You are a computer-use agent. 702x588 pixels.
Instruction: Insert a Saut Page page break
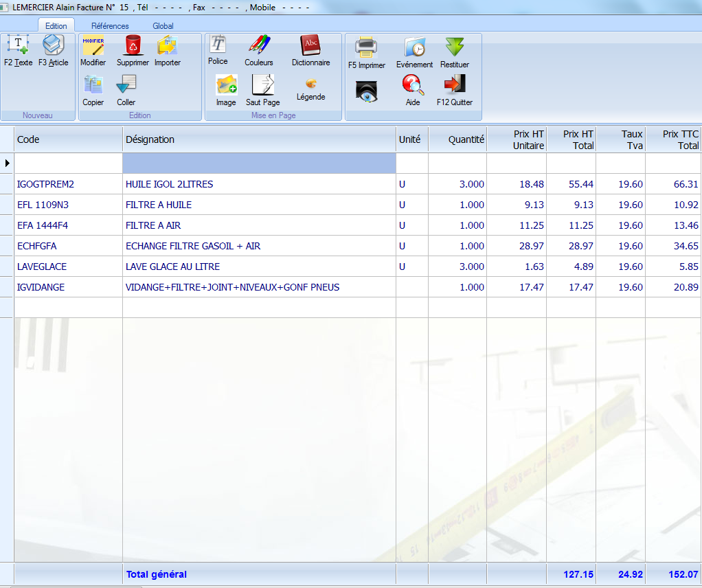pyautogui.click(x=262, y=85)
